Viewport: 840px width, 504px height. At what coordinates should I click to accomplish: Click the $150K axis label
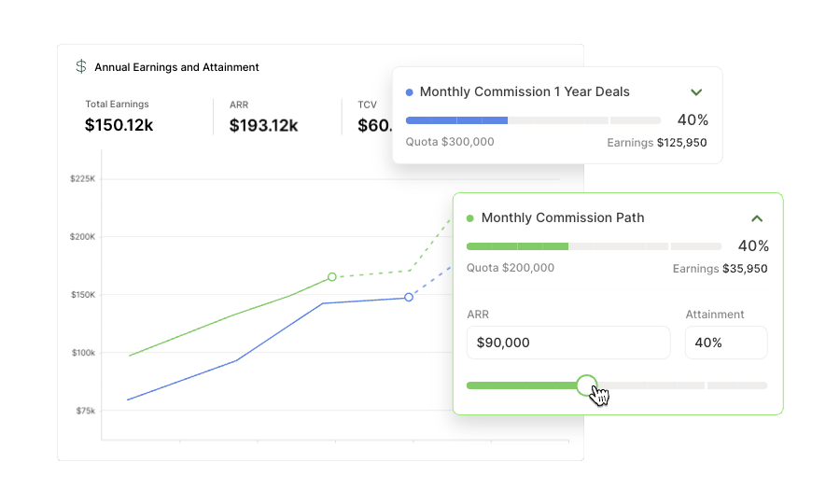(83, 295)
